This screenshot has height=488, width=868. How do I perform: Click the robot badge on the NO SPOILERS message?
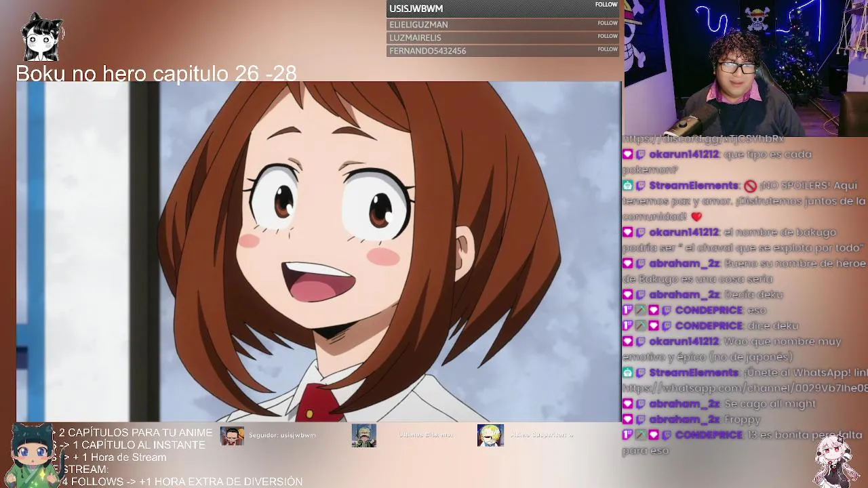(627, 186)
